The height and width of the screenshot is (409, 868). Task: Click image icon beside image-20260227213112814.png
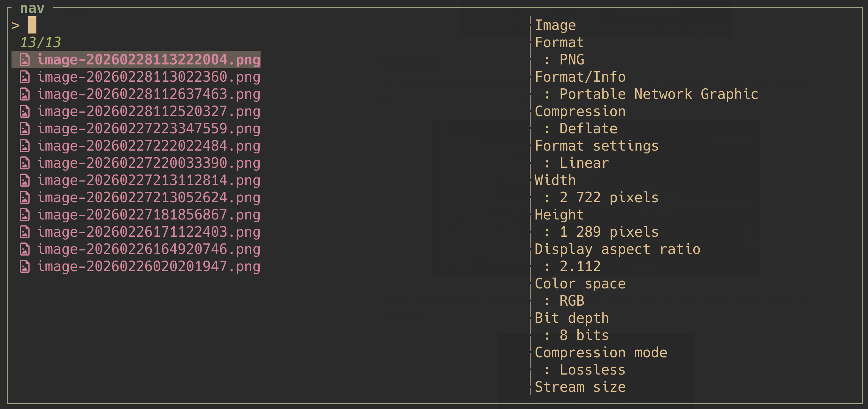click(x=25, y=180)
